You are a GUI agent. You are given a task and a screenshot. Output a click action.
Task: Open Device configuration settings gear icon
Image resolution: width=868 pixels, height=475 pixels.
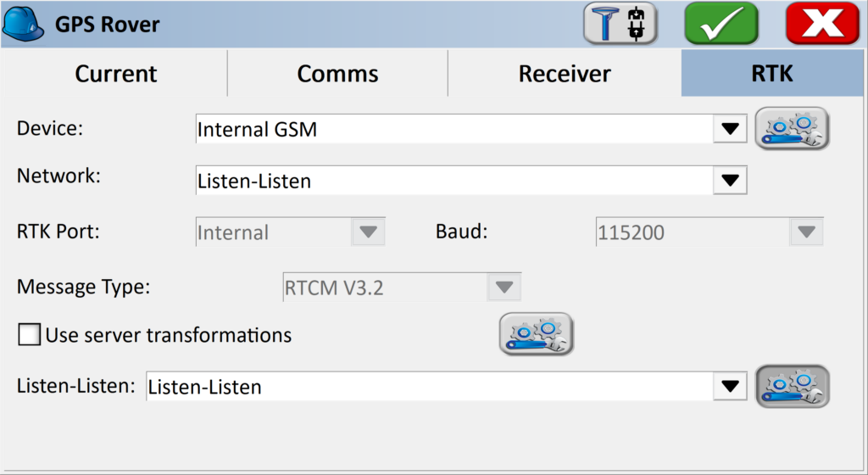coord(792,129)
